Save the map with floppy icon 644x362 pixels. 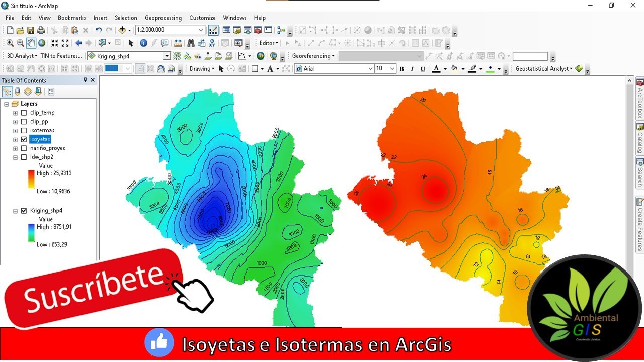click(30, 30)
